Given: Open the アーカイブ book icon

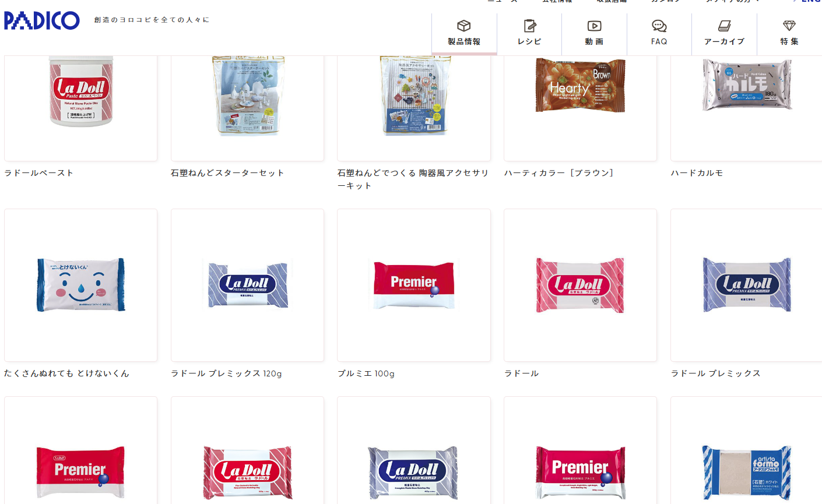Looking at the screenshot, I should [725, 26].
